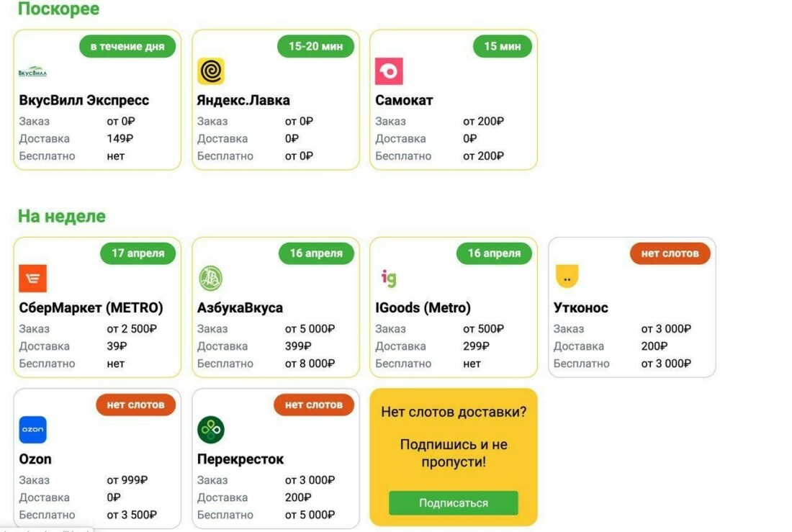Click the ВкусВилл Экспресс logo icon
Viewport: 792px width, 532px height.
32,72
